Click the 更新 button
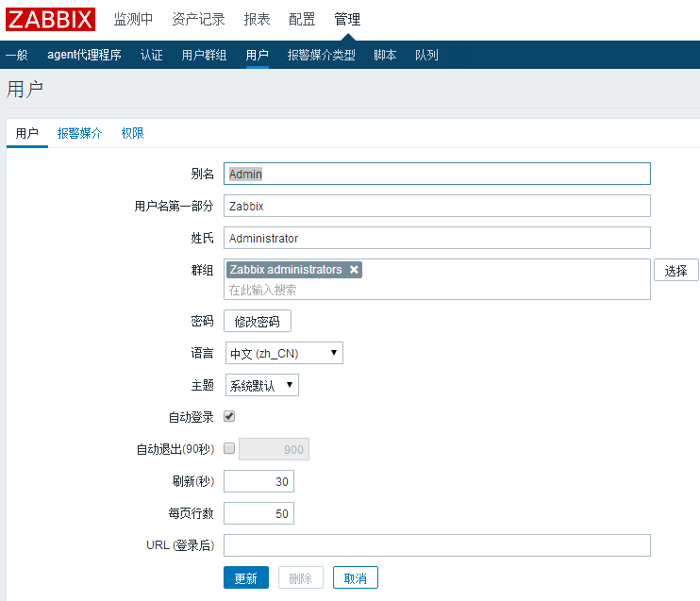The width and height of the screenshot is (700, 601). coord(246,577)
